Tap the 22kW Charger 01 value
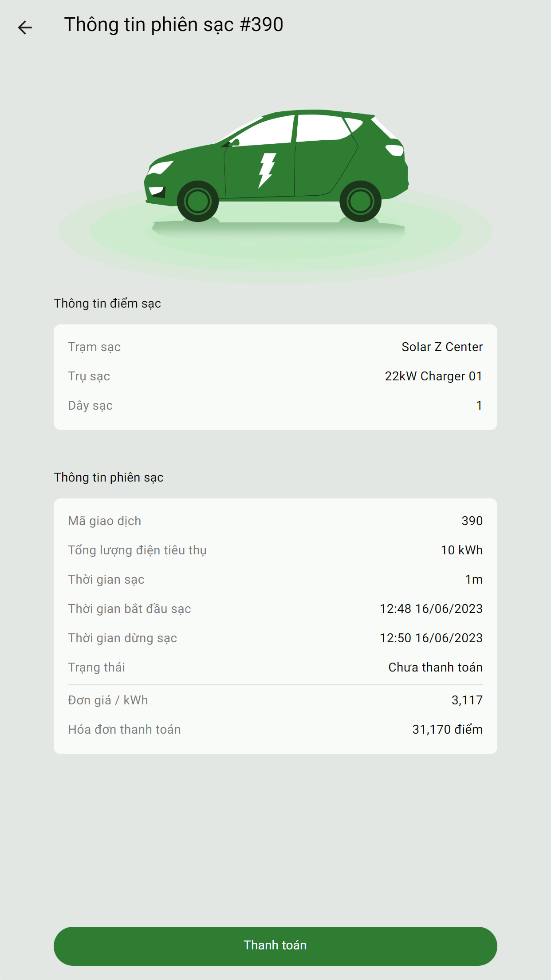Viewport: 551px width, 980px height. pyautogui.click(x=433, y=376)
